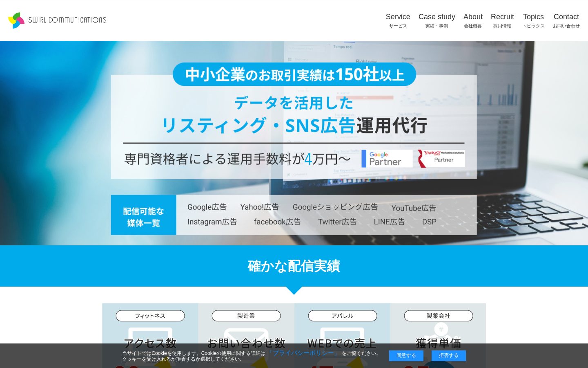This screenshot has height=368, width=588.
Task: Go to the Contact page
Action: pos(566,20)
